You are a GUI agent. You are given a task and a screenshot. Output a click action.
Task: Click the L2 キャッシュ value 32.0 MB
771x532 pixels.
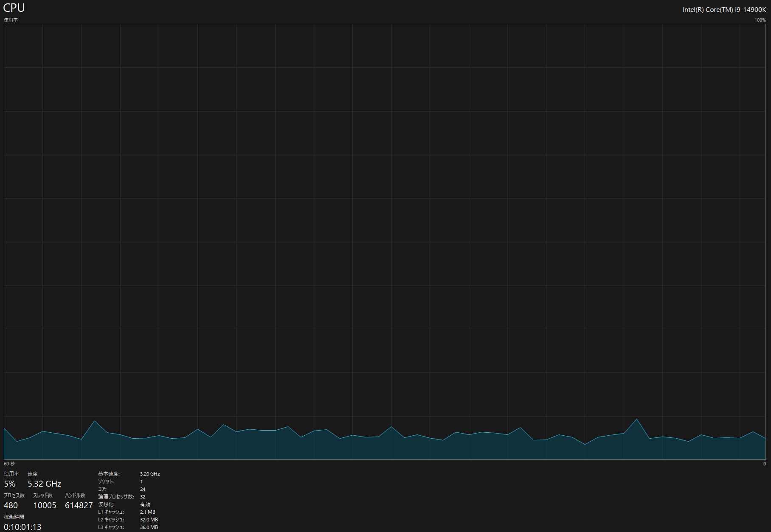[x=149, y=520]
